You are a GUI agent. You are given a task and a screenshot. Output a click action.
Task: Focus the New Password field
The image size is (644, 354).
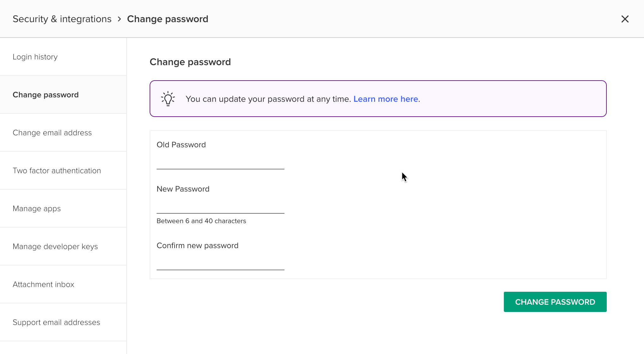tap(220, 206)
